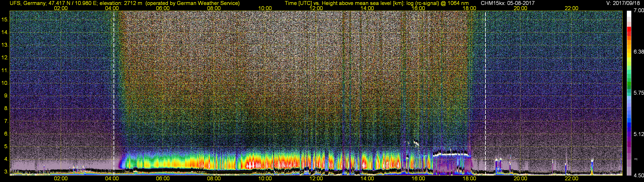Click the 02:00 label on top time axis
The width and height of the screenshot is (644, 182).
[61, 8]
